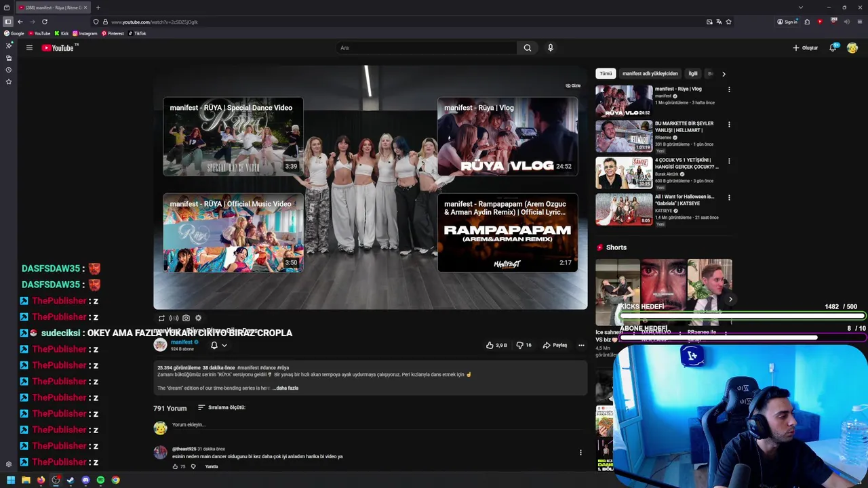Select the İlgili filter chip
Screen dimensions: 868x488
click(x=693, y=73)
